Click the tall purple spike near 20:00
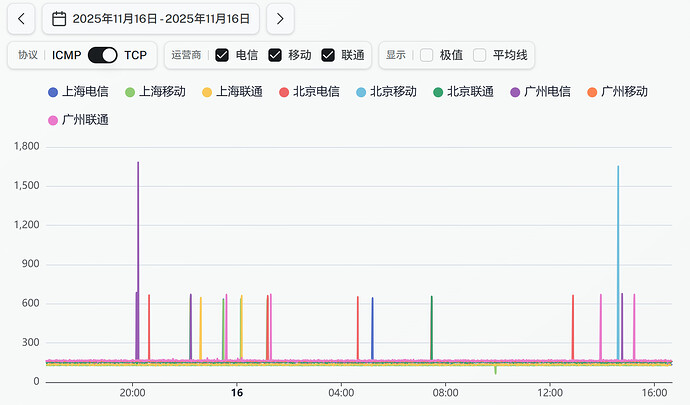Viewport: 690px width, 405px height. tap(138, 260)
